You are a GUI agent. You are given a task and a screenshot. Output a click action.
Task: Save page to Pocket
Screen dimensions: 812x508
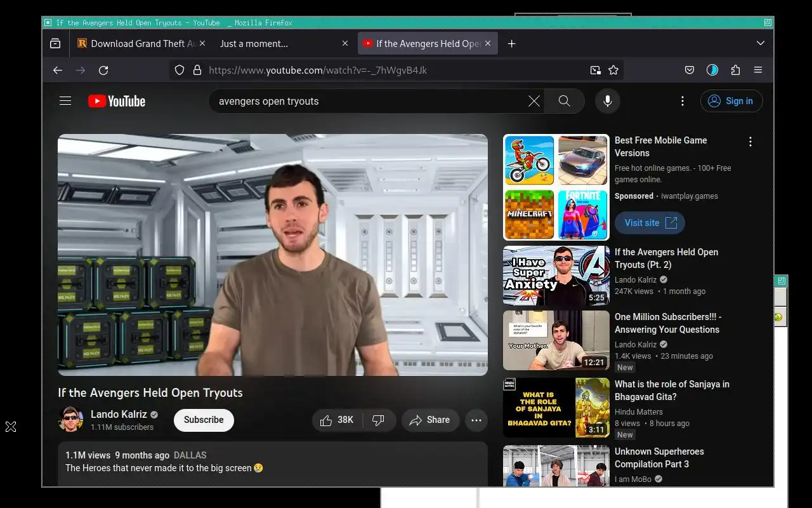tap(690, 70)
